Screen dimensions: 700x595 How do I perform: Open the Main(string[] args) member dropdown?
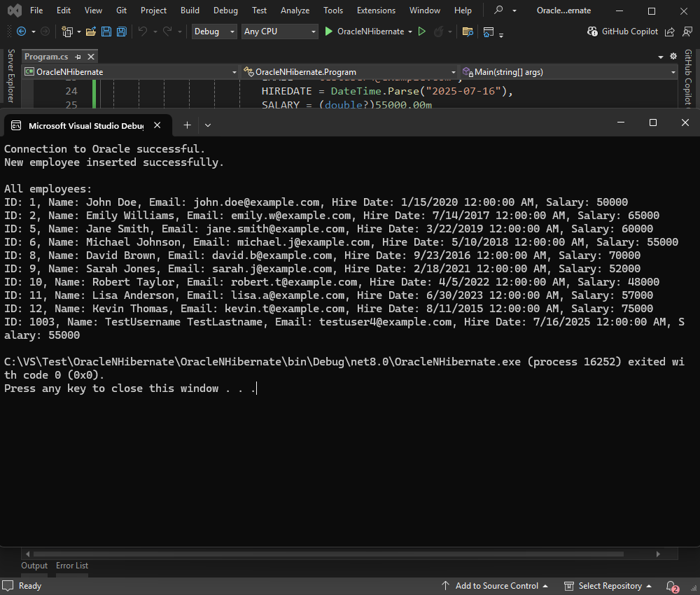point(567,71)
